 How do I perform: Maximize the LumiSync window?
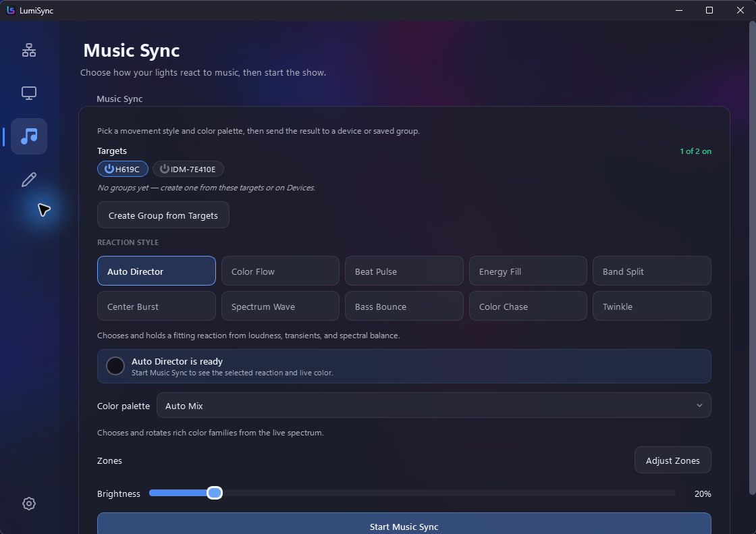pos(709,10)
